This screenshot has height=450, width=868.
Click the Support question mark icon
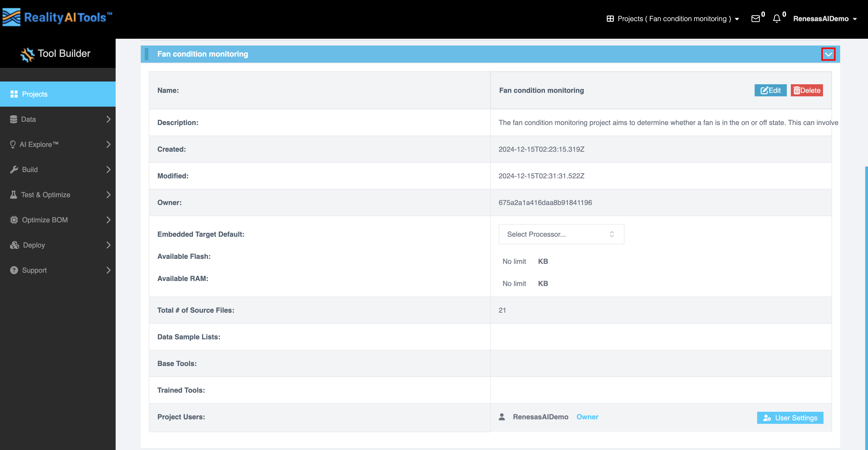point(14,270)
